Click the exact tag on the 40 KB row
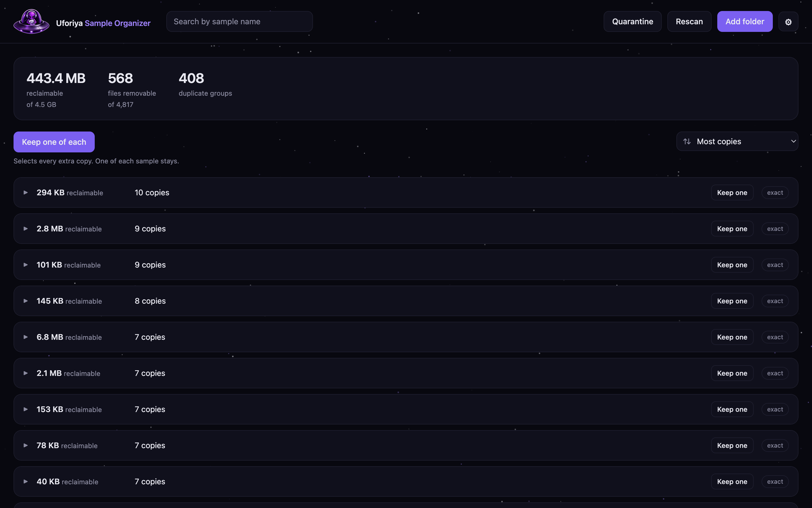The height and width of the screenshot is (508, 812). [775, 481]
